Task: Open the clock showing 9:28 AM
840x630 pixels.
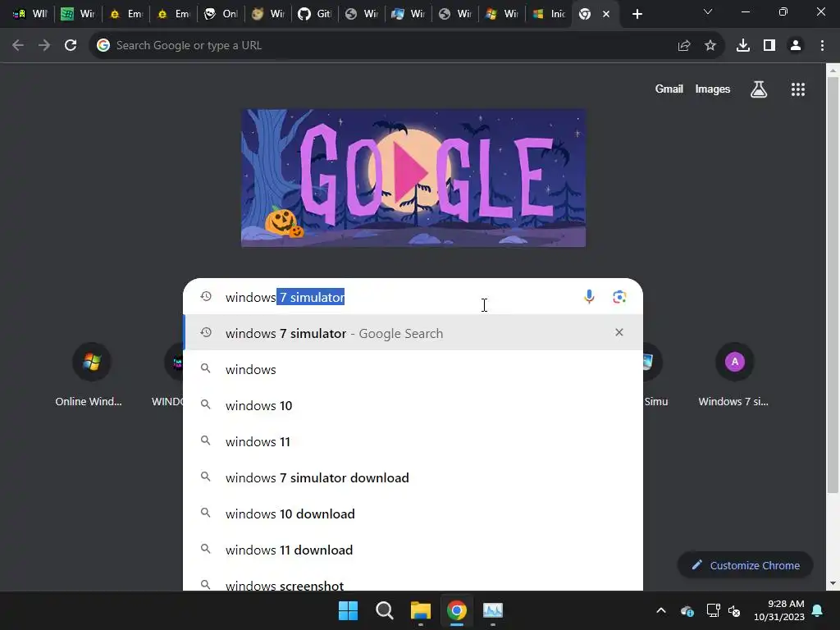Action: (x=779, y=610)
